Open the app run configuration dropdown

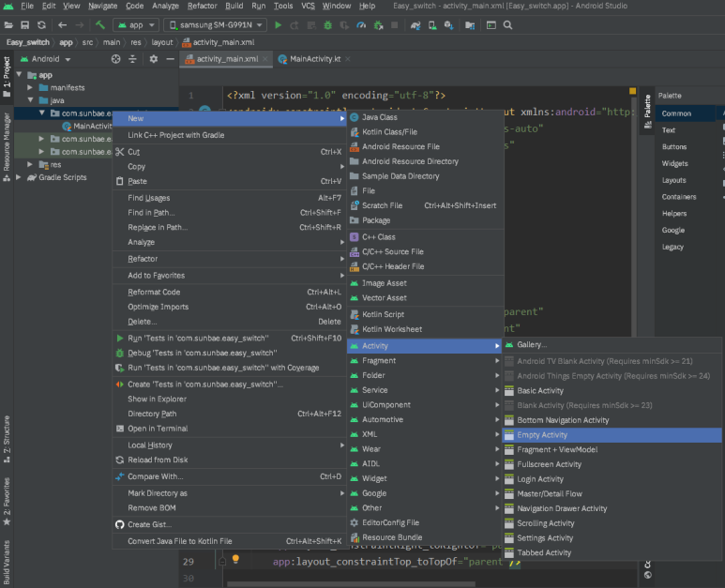[136, 25]
